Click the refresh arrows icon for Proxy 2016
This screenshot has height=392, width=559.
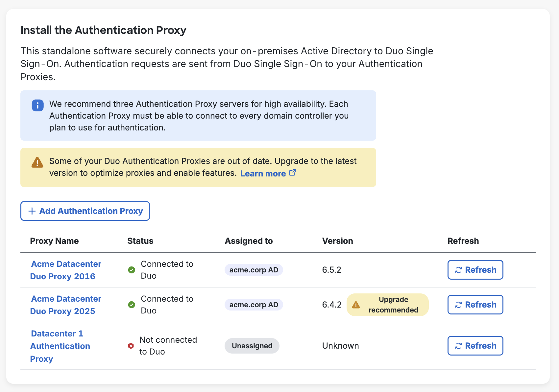pyautogui.click(x=458, y=270)
